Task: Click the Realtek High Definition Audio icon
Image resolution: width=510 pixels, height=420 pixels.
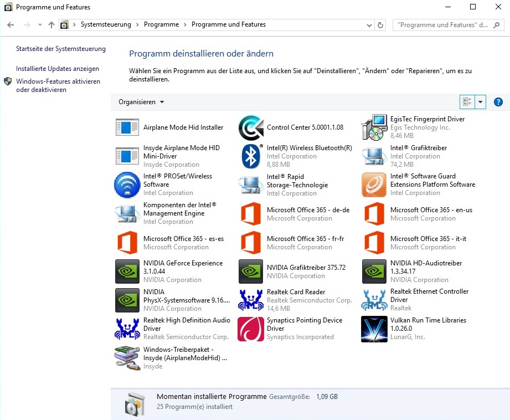Action: 127,329
